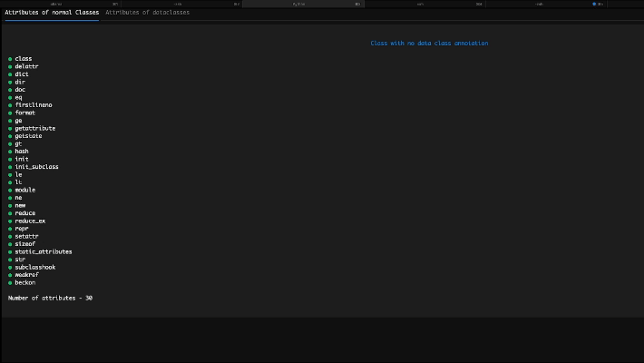Switch to Attributes of normal Classes tab
The height and width of the screenshot is (363, 644).
click(52, 13)
